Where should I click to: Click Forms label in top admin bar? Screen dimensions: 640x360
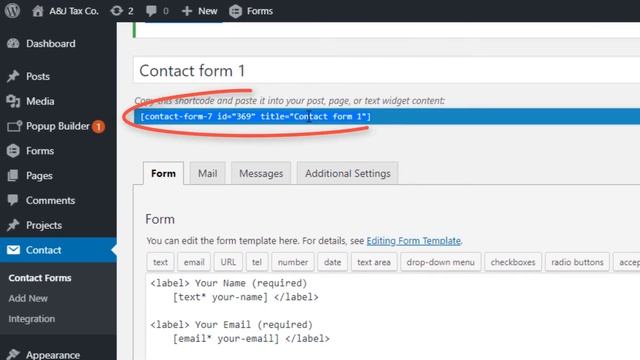(260, 11)
